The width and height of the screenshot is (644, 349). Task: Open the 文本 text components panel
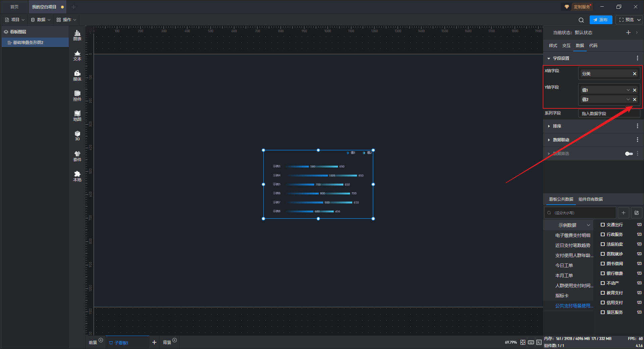click(77, 55)
